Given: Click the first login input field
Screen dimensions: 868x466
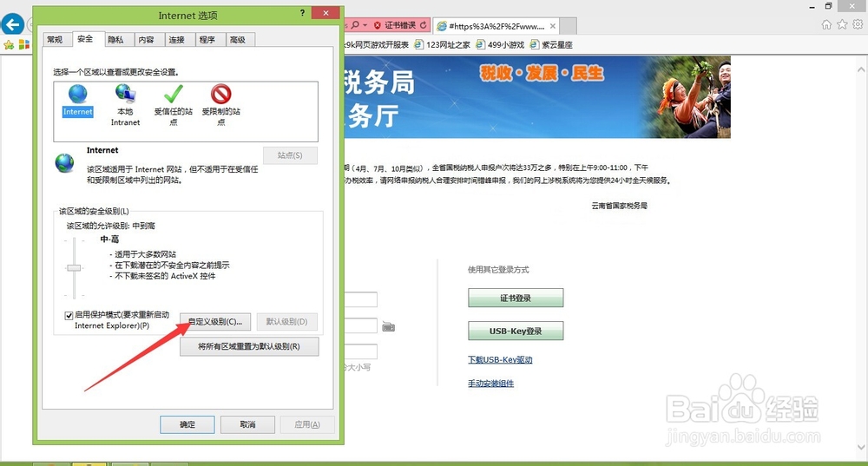Looking at the screenshot, I should click(360, 299).
